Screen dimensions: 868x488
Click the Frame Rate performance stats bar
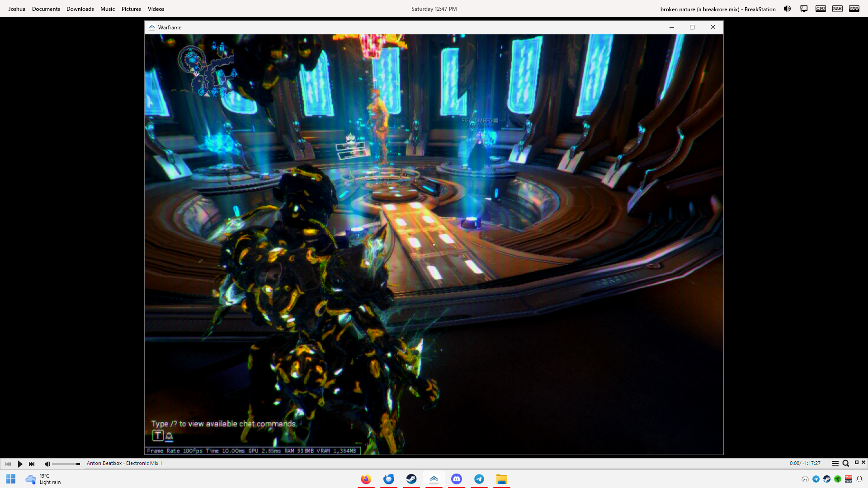pos(252,450)
